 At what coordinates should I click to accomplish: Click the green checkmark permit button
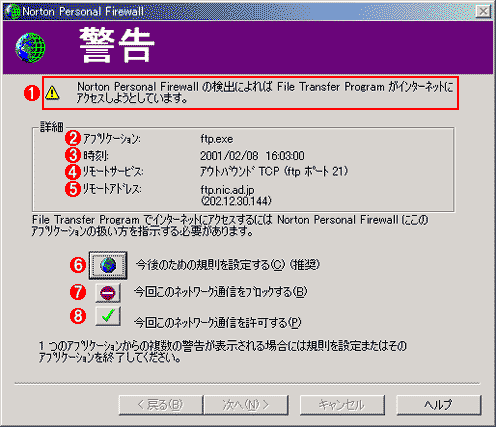[108, 316]
